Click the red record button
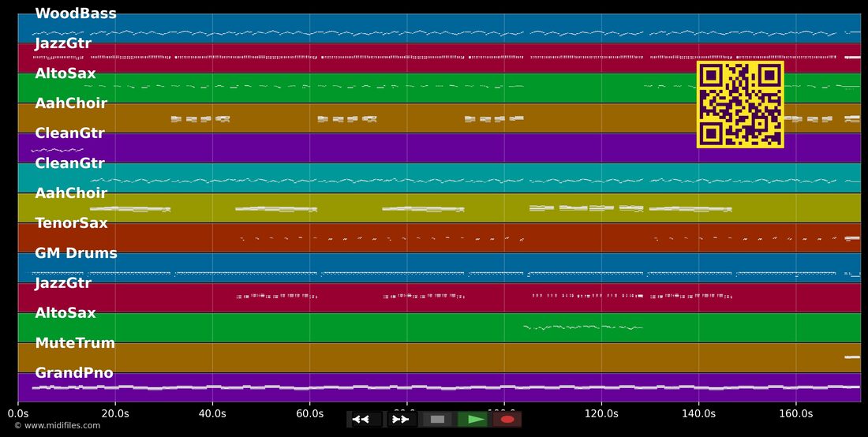Image resolution: width=868 pixels, height=437 pixels. (x=507, y=420)
